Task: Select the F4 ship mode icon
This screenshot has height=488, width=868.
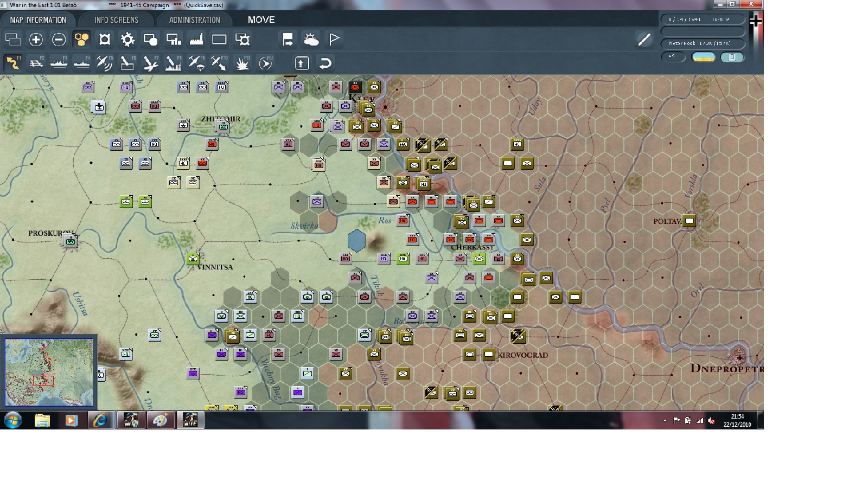Action: coord(81,63)
